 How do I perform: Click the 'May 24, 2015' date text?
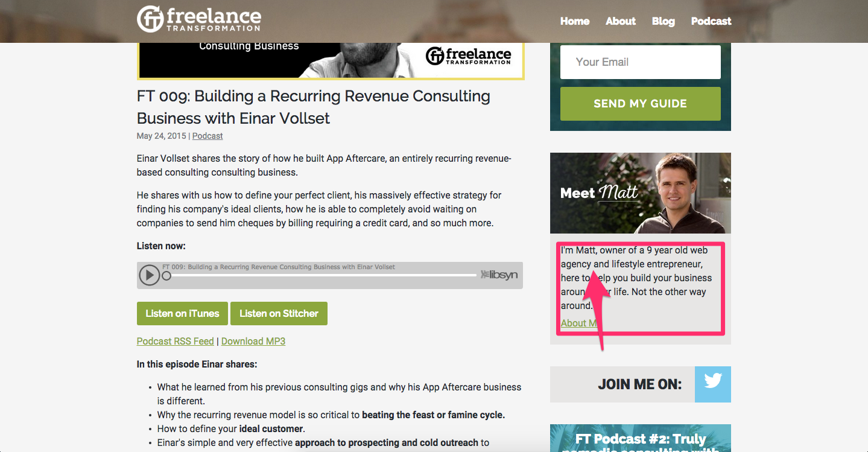pyautogui.click(x=161, y=136)
